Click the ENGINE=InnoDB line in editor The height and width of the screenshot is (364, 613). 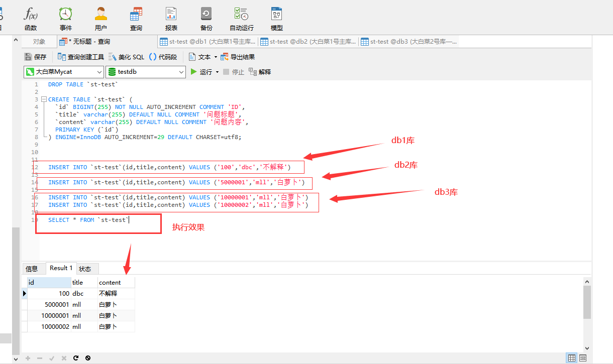coord(145,137)
